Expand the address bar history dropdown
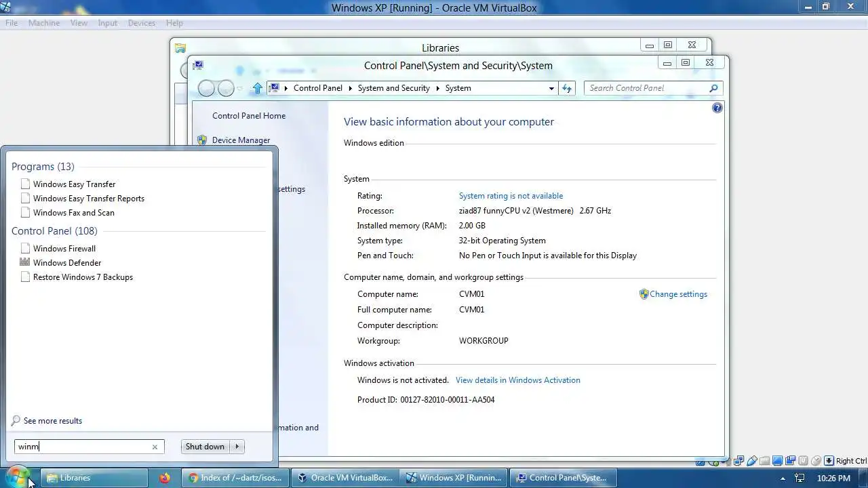Viewport: 868px width, 488px height. click(x=551, y=88)
